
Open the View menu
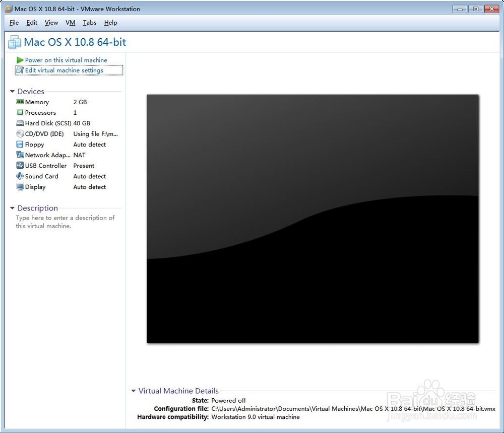pos(51,23)
